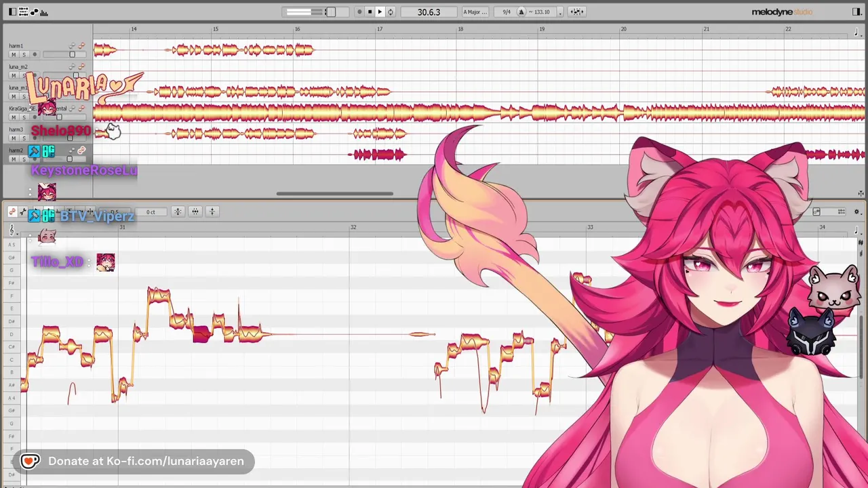Solo the KiraGiga instrumental track
868x488 pixels.
[24, 117]
